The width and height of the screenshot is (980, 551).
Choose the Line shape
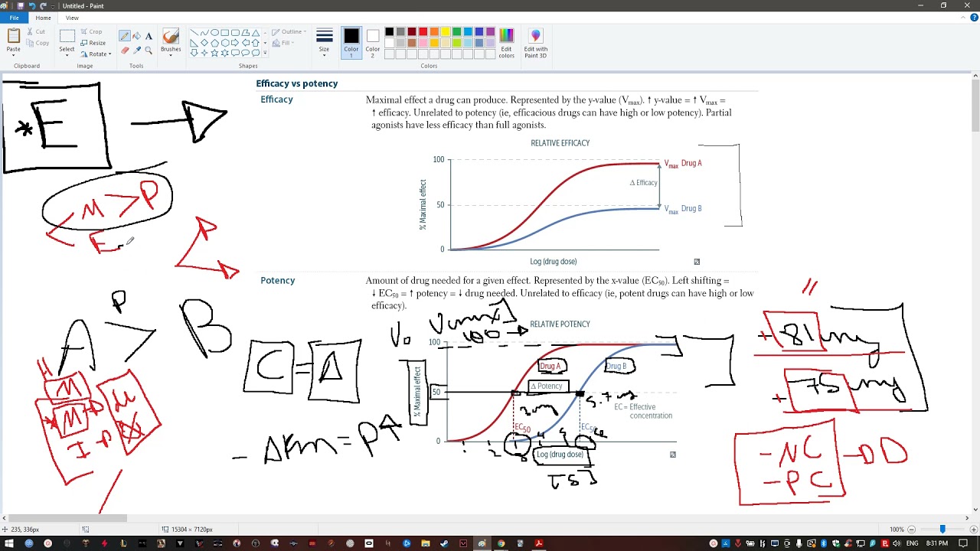[194, 32]
